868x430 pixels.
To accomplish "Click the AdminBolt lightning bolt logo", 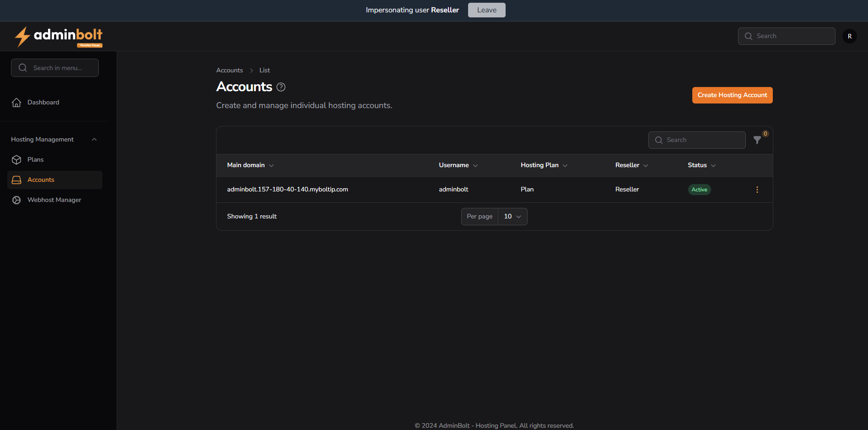I will [x=22, y=36].
